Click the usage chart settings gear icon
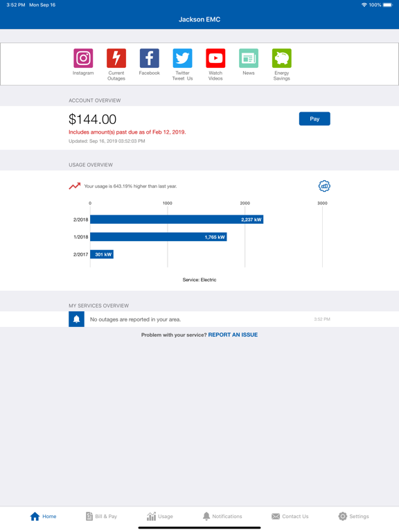 coord(324,186)
